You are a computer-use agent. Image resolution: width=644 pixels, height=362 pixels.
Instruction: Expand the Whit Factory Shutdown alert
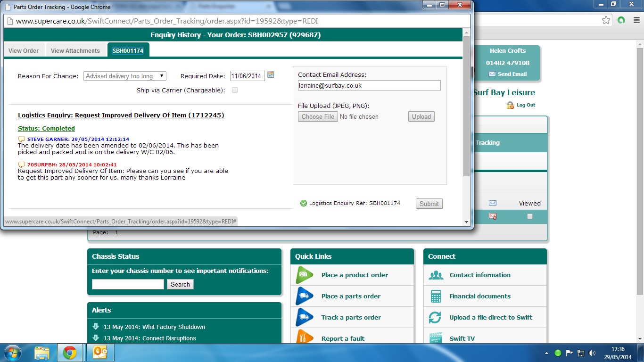(96, 327)
